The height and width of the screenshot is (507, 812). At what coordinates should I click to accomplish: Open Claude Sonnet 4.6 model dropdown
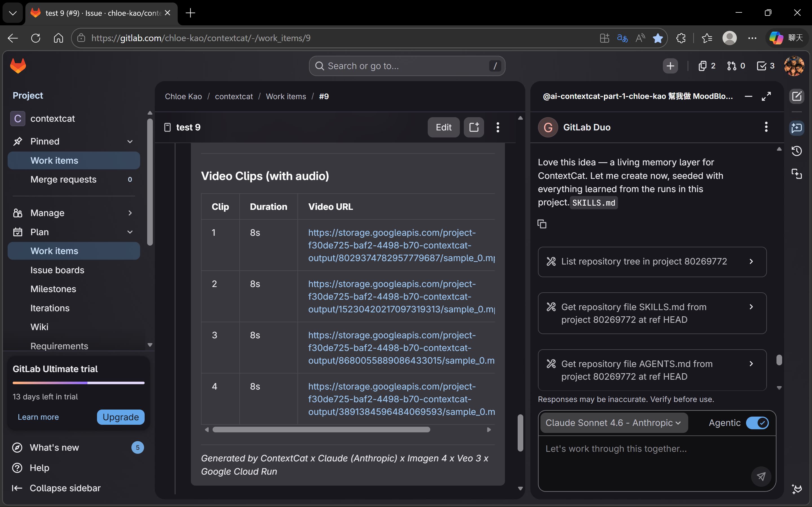(x=613, y=423)
